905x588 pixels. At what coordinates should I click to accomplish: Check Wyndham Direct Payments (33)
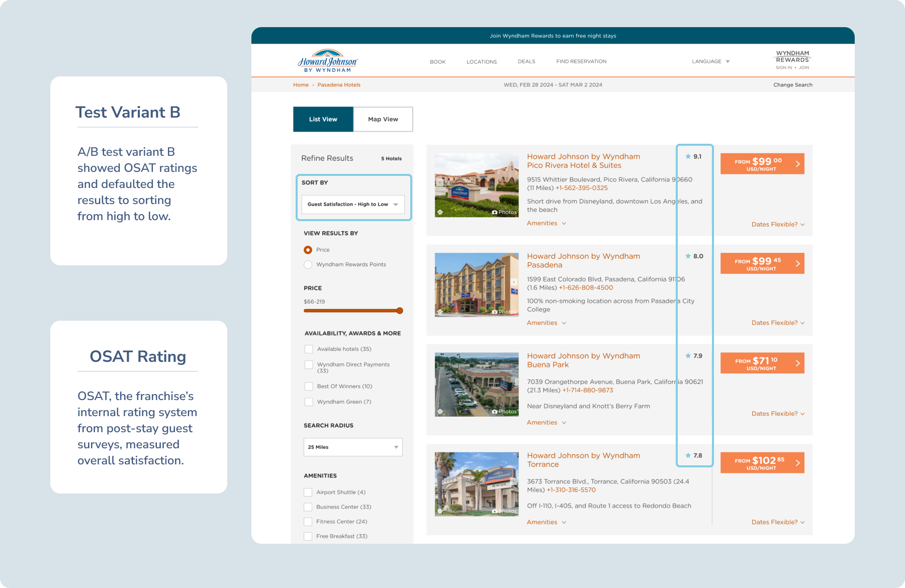(x=309, y=364)
